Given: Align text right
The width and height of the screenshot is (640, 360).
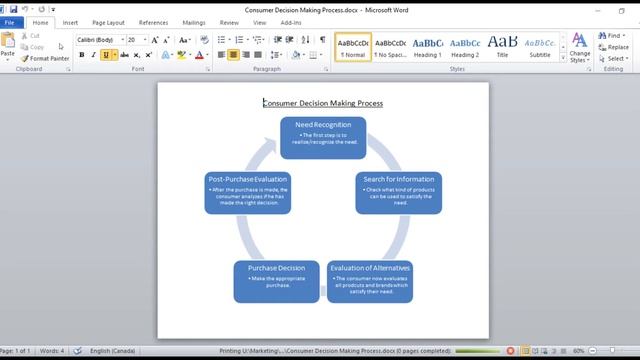Looking at the screenshot, I should [246, 55].
